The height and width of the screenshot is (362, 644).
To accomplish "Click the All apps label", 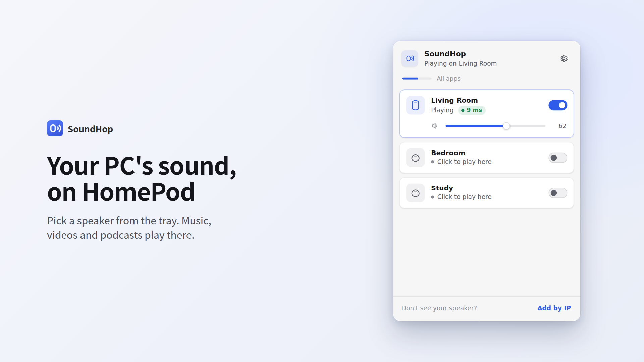I will [x=448, y=79].
